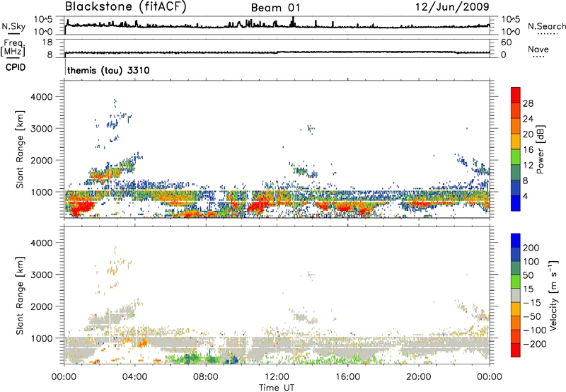The width and height of the screenshot is (566, 392).
Task: Click the "CPID" row label
Action: (x=16, y=67)
